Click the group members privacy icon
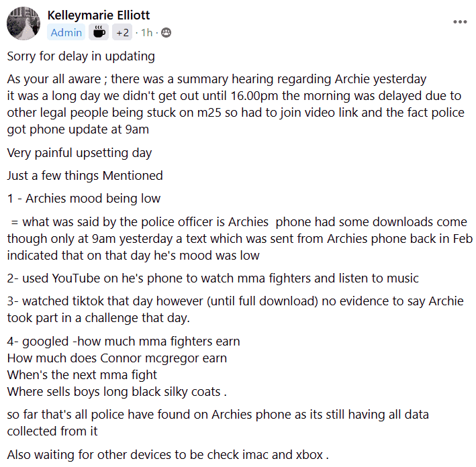The width and height of the screenshot is (476, 467). [x=166, y=32]
